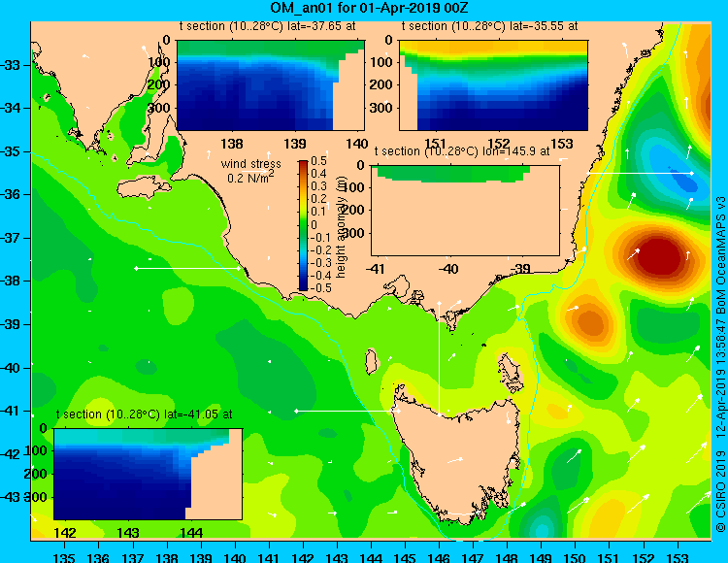Click Flinders Island northeast of Tasmania
728x563 pixels.
tap(511, 373)
